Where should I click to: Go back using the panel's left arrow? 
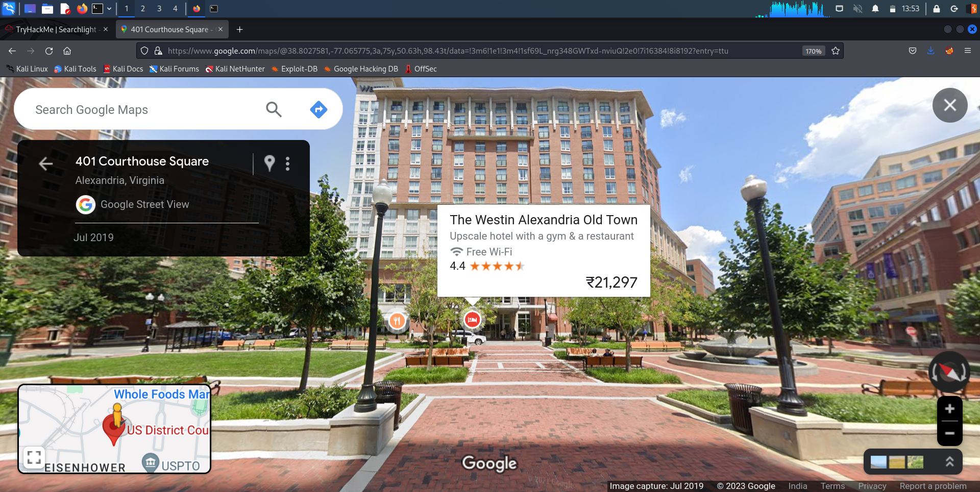tap(46, 163)
